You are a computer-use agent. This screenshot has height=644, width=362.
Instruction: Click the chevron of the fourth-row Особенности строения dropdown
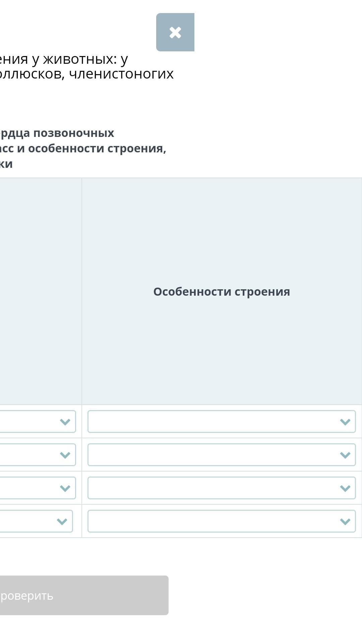[x=345, y=522]
